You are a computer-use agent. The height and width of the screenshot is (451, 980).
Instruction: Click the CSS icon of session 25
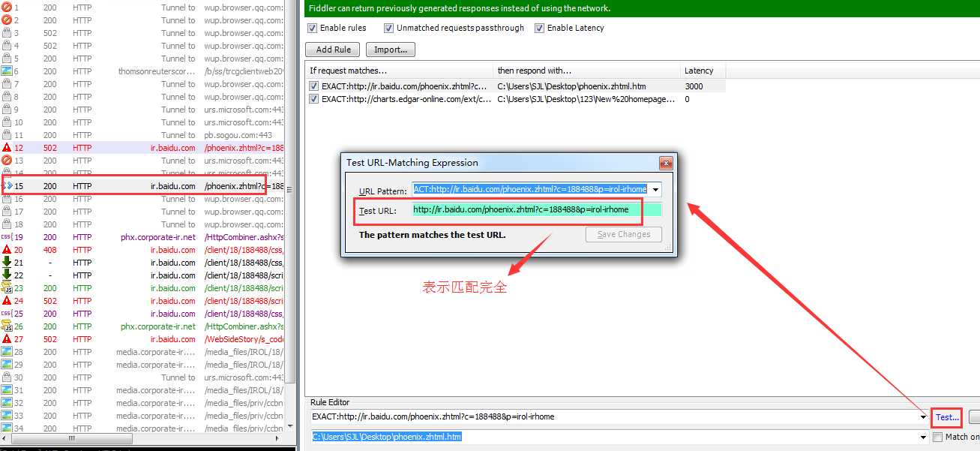pos(7,314)
